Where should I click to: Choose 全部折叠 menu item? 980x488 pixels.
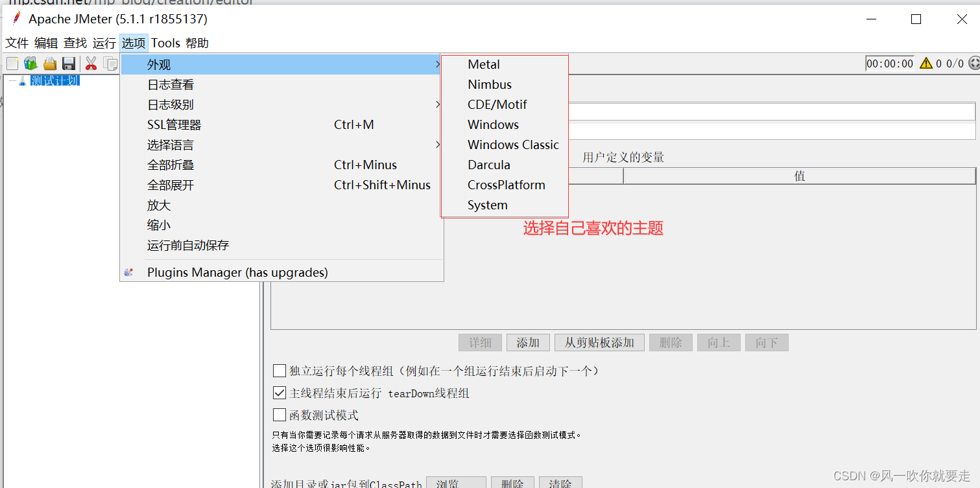tap(281, 165)
